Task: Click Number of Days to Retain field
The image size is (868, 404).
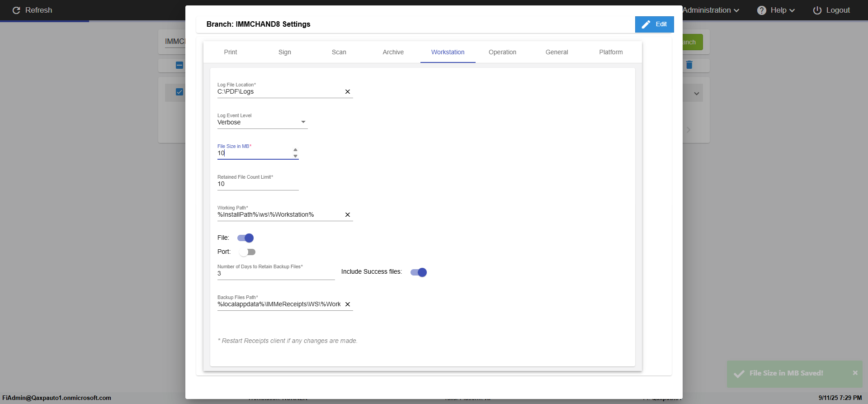Action: click(276, 273)
